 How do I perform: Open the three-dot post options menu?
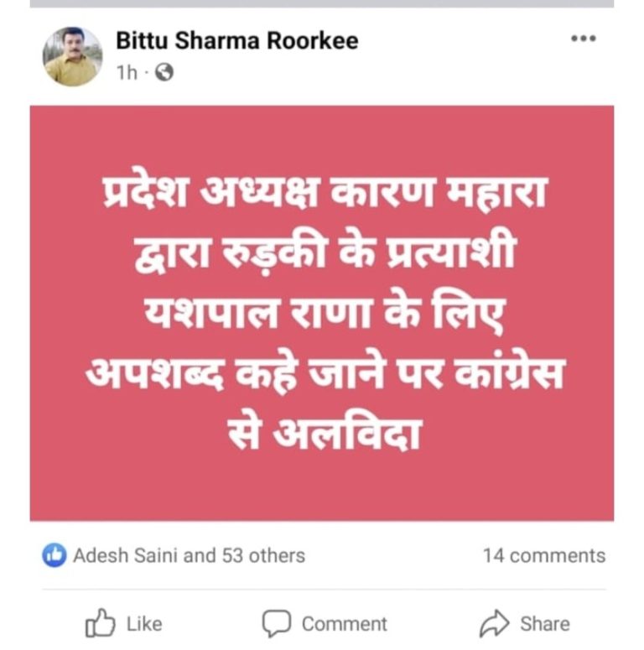pos(583,39)
